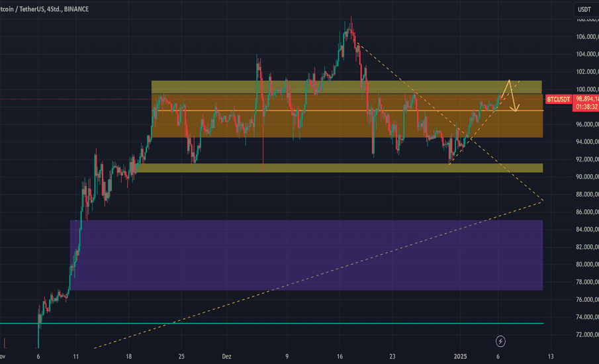
Task: Click the 23 date label on time axis
Action: point(392,356)
